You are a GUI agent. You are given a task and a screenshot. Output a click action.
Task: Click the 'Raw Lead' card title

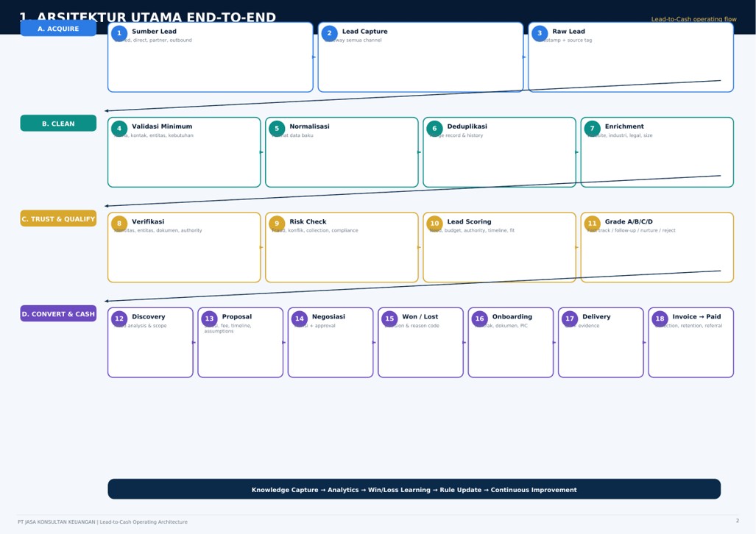(568, 32)
